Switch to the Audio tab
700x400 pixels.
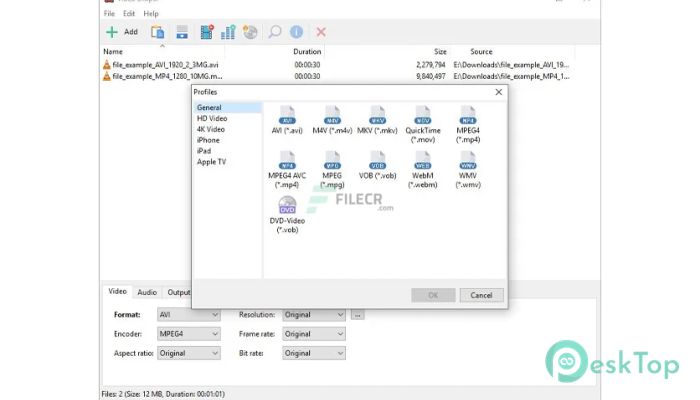click(147, 292)
